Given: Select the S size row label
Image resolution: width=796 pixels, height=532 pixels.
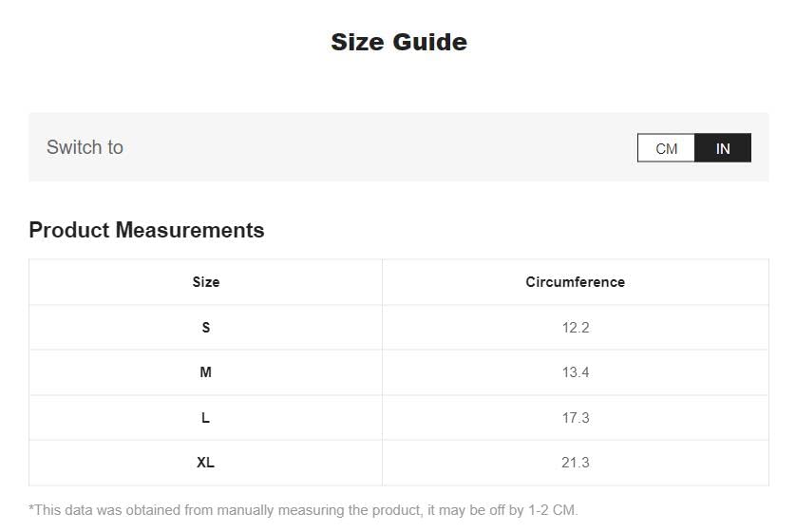Looking at the screenshot, I should coord(205,328).
